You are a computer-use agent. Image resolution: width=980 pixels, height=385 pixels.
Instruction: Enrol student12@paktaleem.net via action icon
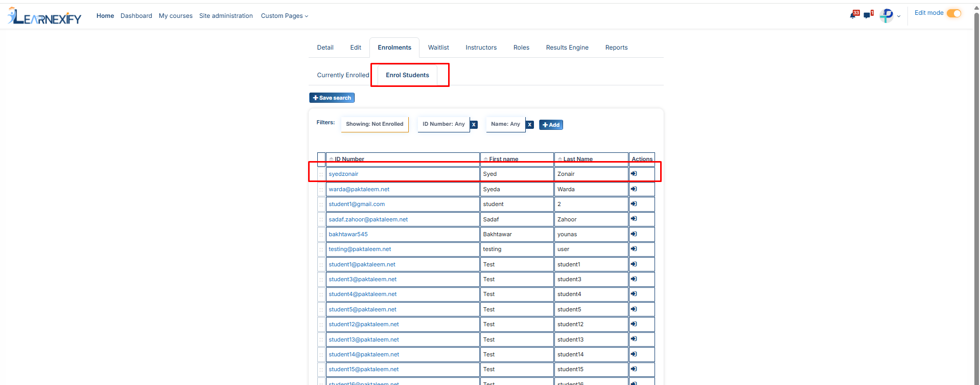click(x=634, y=324)
